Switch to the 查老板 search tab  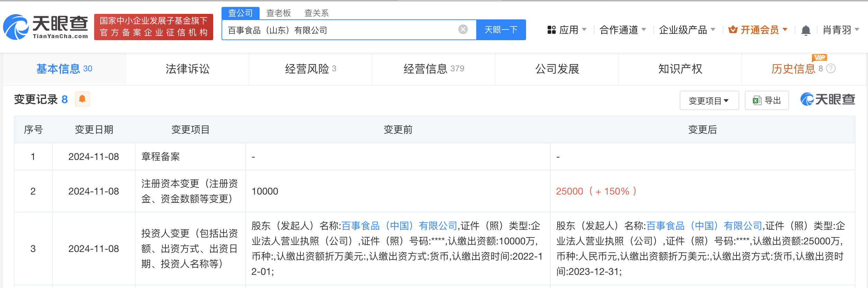coord(279,13)
